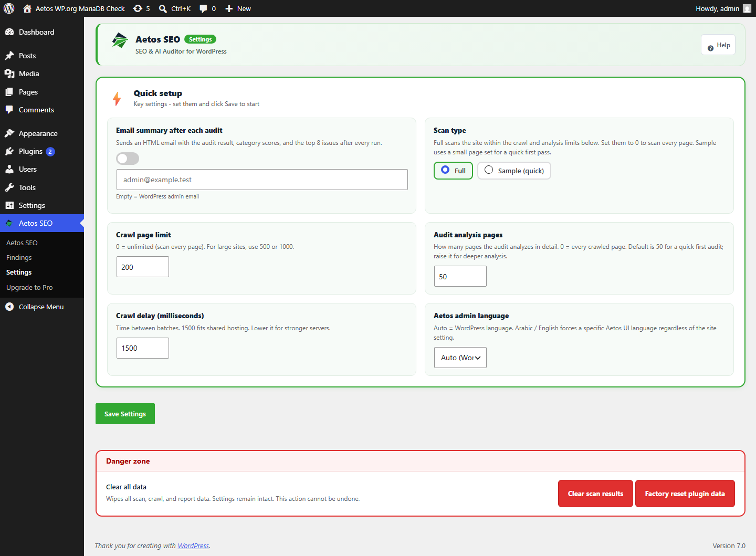
Task: Open the Plugins menu label
Action: click(30, 151)
